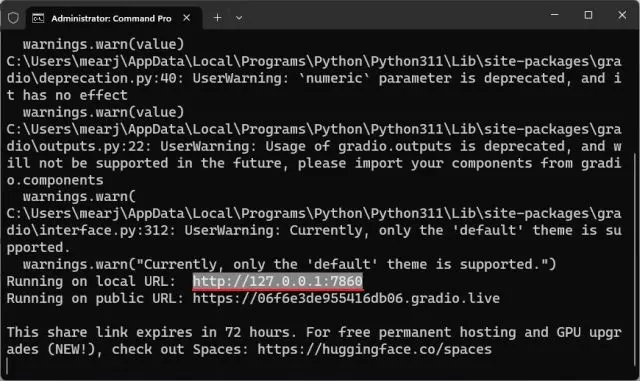Click text "Running on public URL:"
Screen dimensions: 640x381
coord(95,299)
